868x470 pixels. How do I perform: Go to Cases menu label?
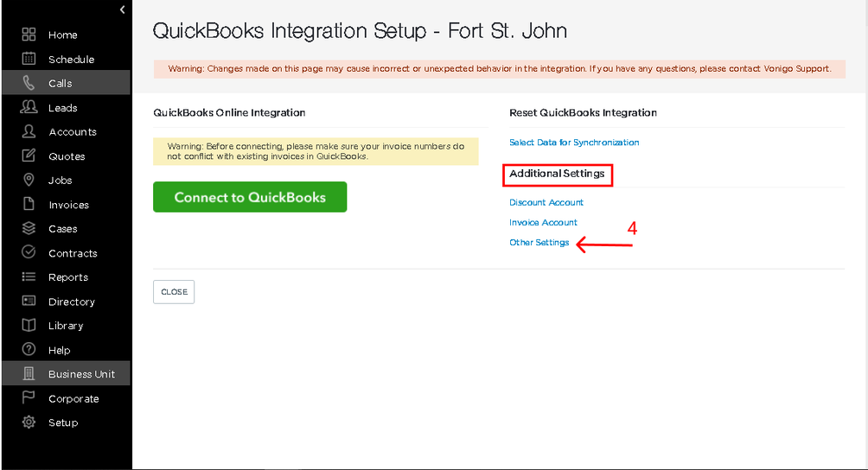[x=63, y=229]
